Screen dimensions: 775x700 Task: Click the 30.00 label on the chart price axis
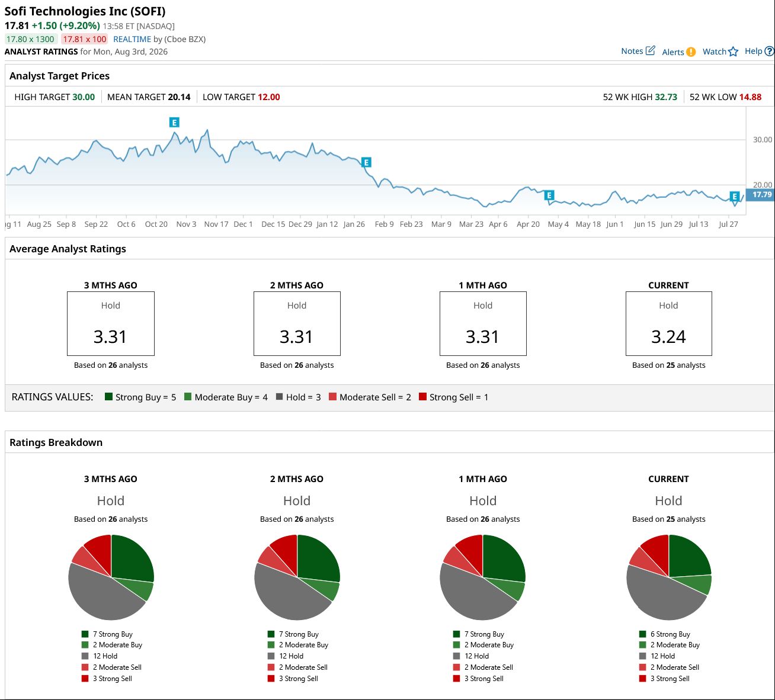click(763, 140)
